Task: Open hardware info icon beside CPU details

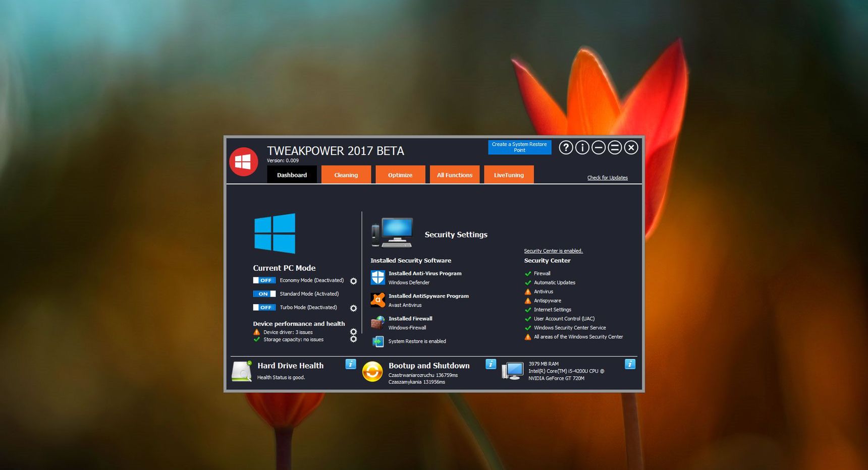Action: (x=630, y=364)
